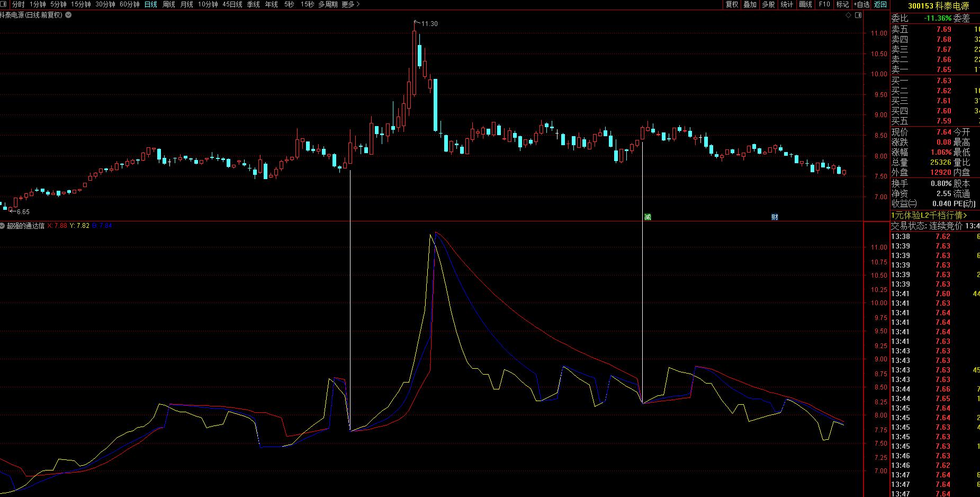This screenshot has width=980, height=497.
Task: Click the 卖一 price 7.65
Action: (943, 70)
